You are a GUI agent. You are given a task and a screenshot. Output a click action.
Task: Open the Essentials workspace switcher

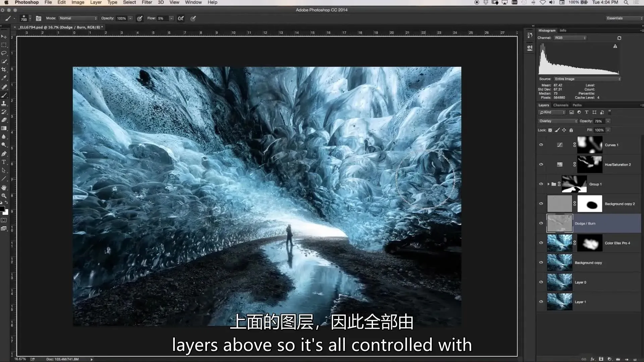pos(624,18)
